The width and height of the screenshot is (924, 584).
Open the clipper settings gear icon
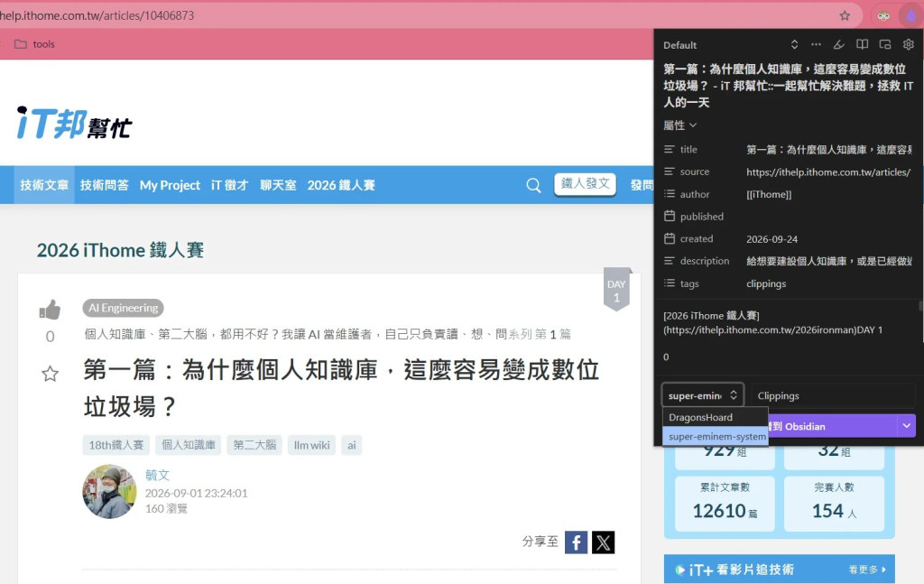pos(908,45)
